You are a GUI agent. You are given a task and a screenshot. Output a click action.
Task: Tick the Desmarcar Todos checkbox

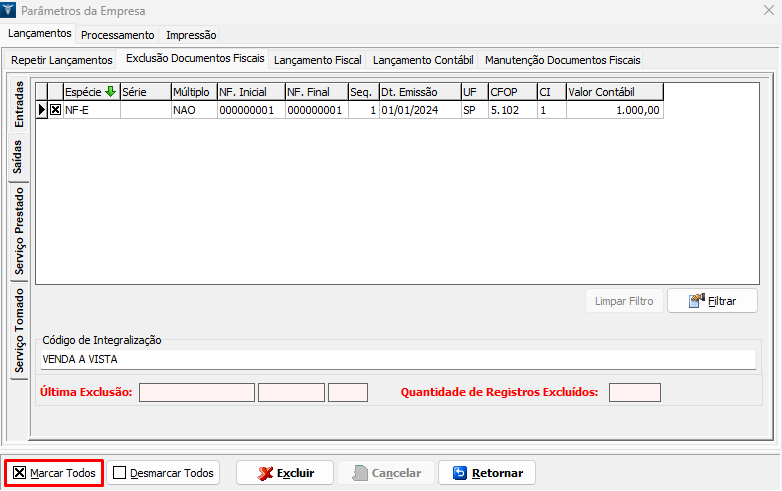pos(120,473)
